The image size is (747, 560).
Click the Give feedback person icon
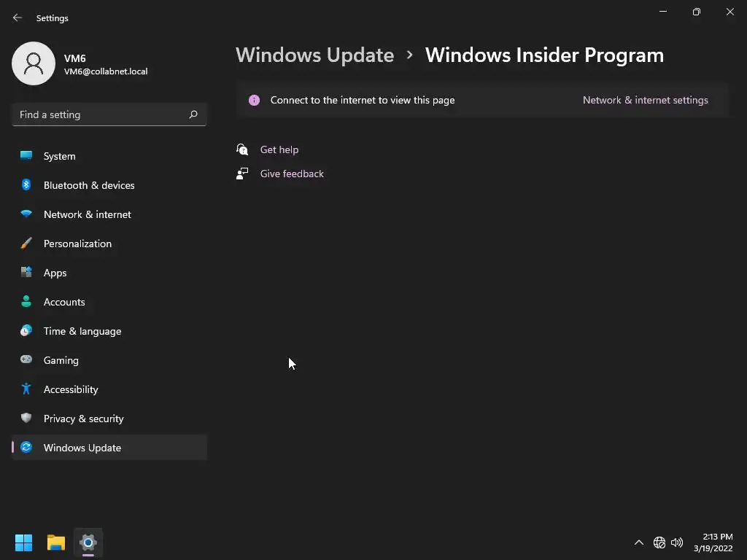pos(242,174)
